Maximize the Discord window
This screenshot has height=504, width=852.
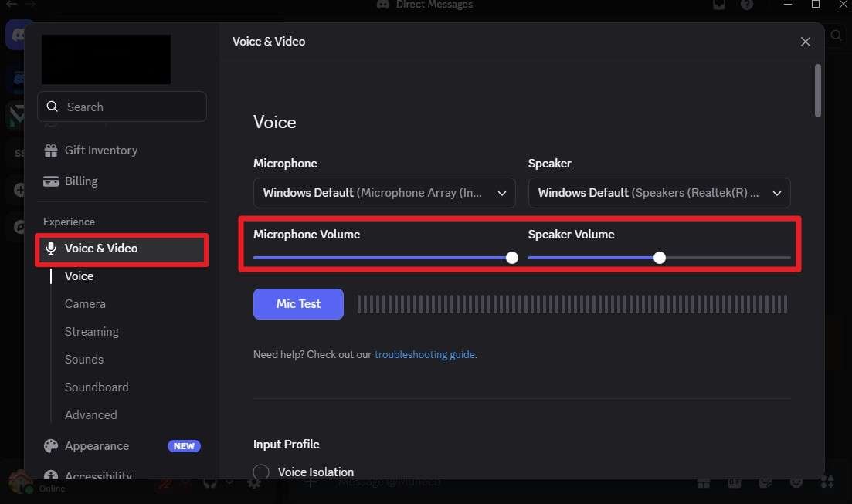[815, 5]
